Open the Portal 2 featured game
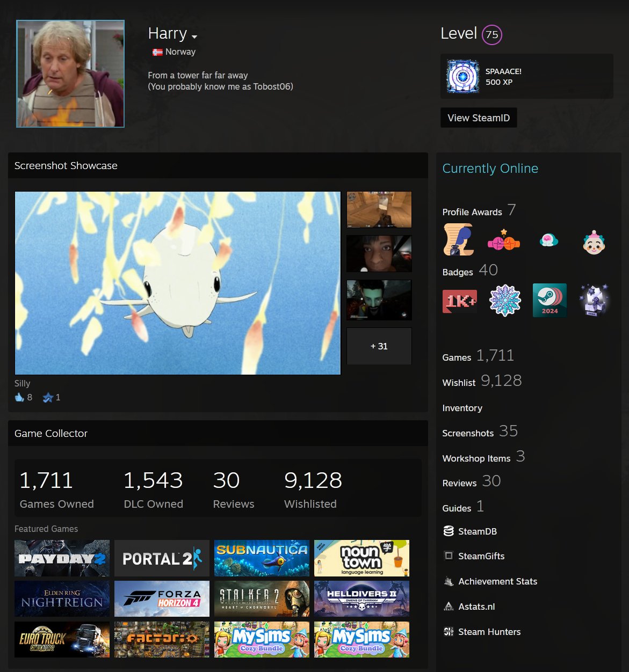 pyautogui.click(x=162, y=558)
